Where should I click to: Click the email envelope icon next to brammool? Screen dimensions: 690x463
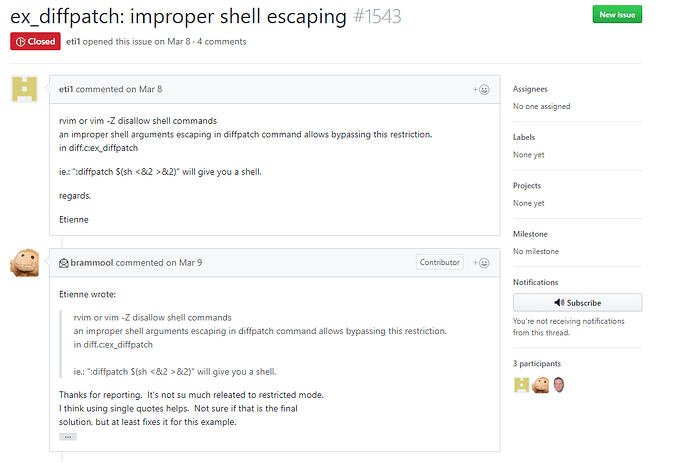64,263
